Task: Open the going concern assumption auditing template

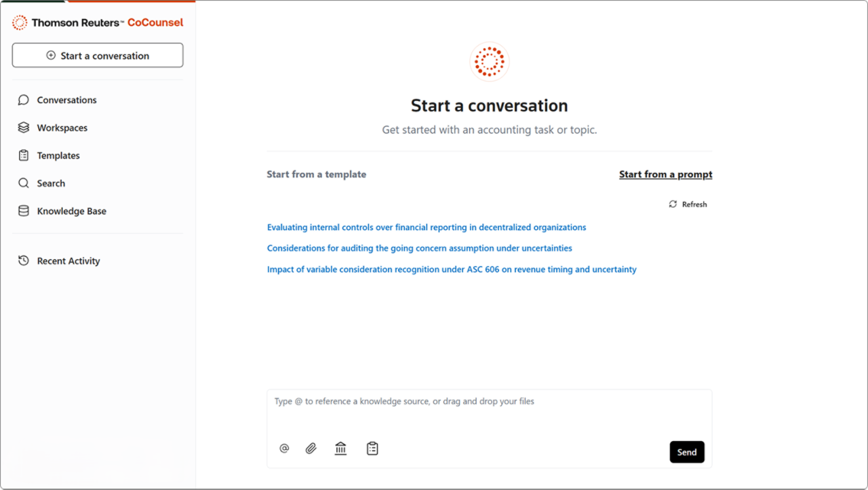Action: point(419,248)
